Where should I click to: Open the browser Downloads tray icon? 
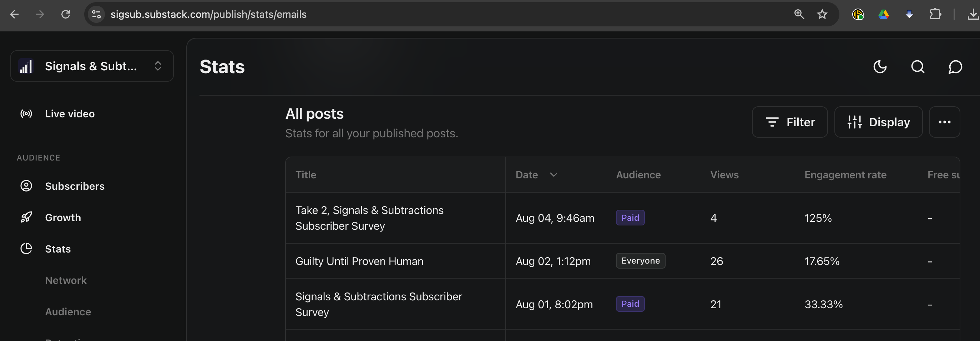pyautogui.click(x=973, y=14)
